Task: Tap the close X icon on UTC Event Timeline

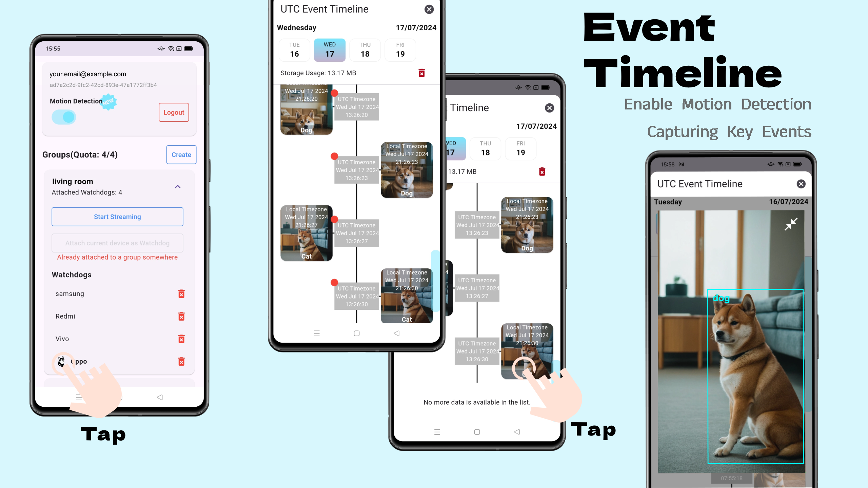Action: (429, 9)
